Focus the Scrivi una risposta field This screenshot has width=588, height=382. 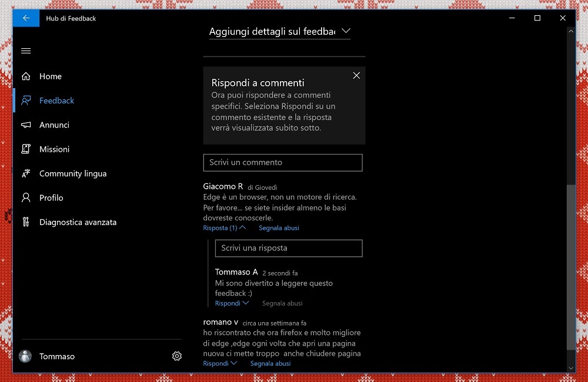tap(289, 248)
